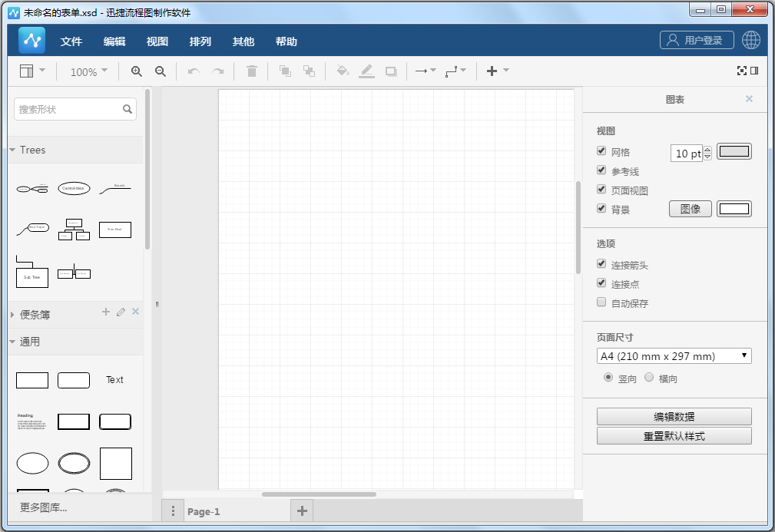775x532 pixels.
Task: Enable the 自动保存 autosave checkbox
Action: coord(602,302)
